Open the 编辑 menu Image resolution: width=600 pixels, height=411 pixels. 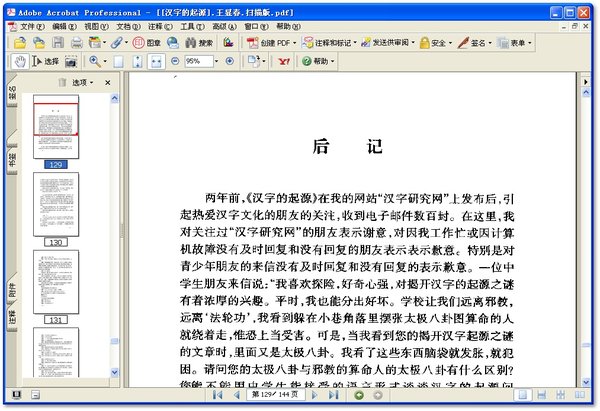point(64,26)
